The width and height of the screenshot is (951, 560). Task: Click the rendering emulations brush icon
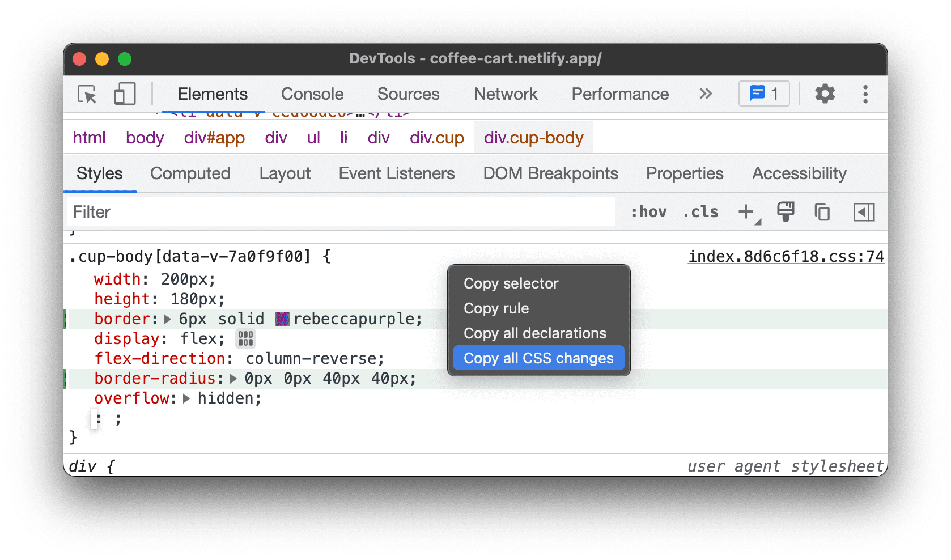click(x=785, y=211)
